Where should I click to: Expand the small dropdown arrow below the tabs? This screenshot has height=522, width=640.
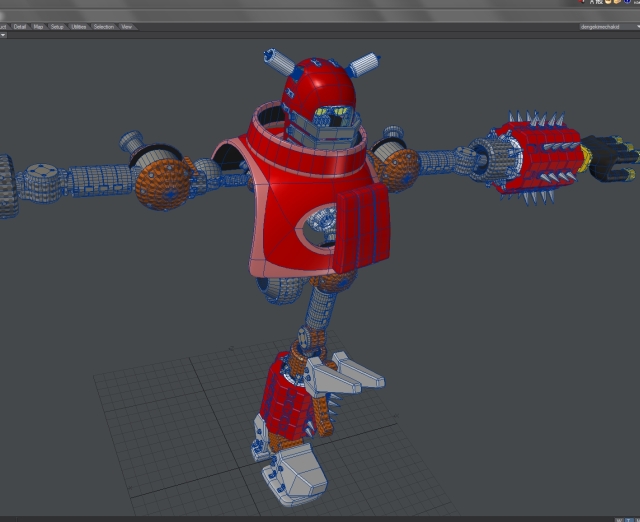pyautogui.click(x=3, y=35)
